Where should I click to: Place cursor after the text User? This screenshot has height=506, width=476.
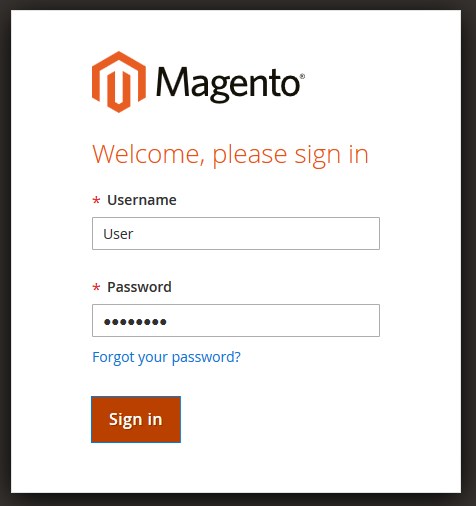tap(134, 234)
